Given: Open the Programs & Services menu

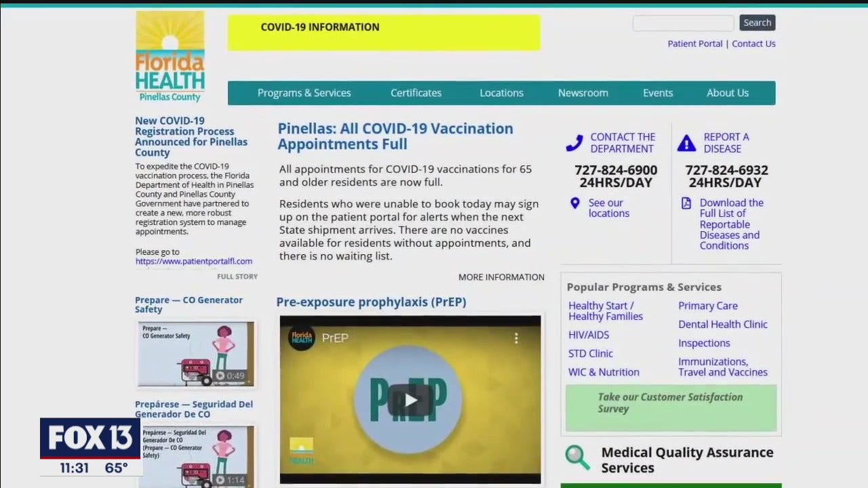Looking at the screenshot, I should (x=304, y=93).
